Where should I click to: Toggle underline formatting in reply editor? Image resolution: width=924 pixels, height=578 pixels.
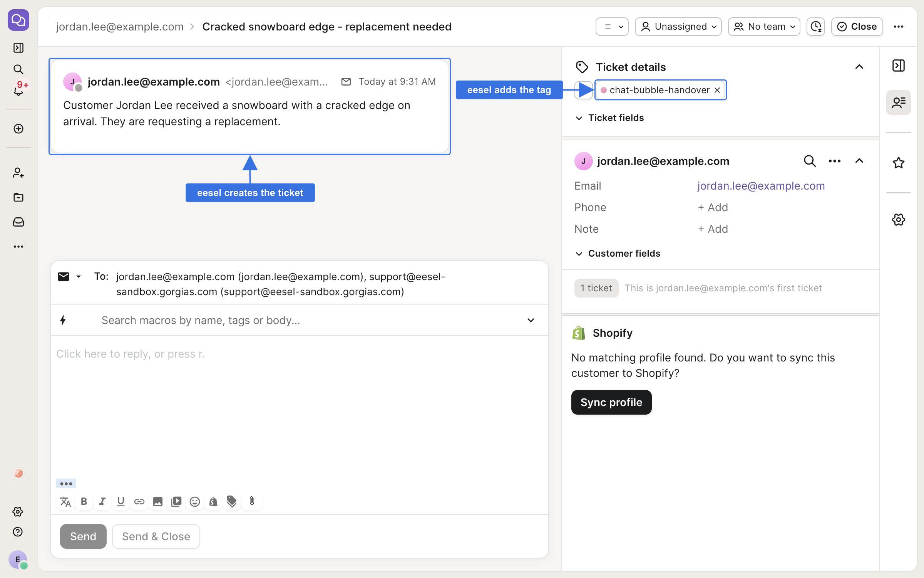121,502
